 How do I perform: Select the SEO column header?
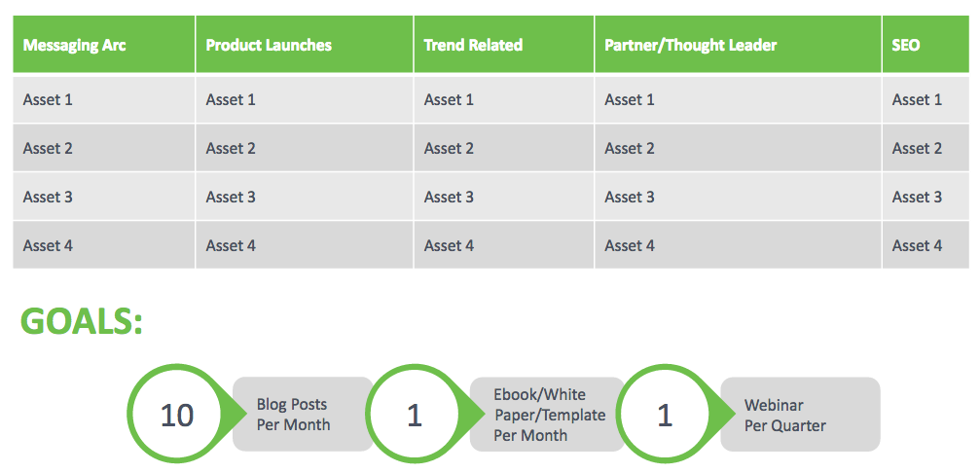click(x=906, y=45)
